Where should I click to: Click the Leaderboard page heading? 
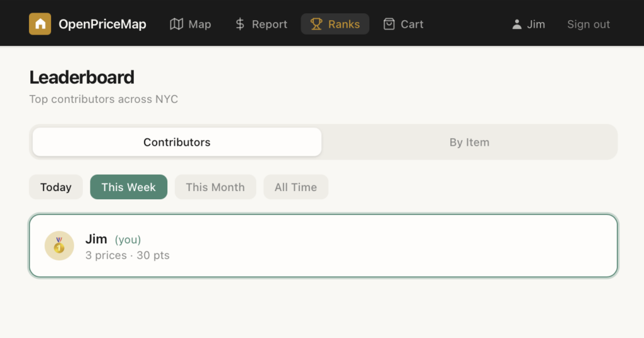(82, 77)
